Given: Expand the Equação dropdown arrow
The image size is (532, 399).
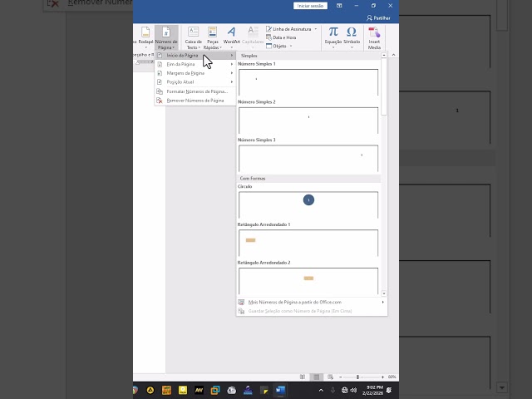Looking at the screenshot, I should coord(333,47).
